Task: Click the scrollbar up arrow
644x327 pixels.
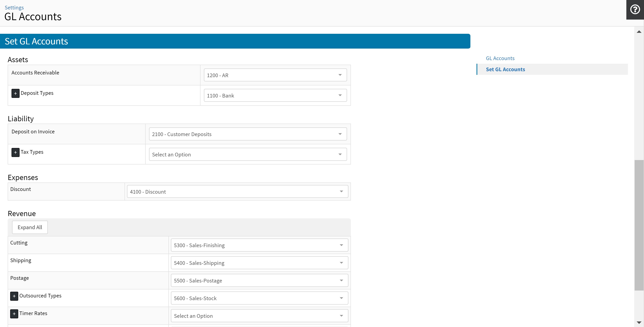Action: 639,32
